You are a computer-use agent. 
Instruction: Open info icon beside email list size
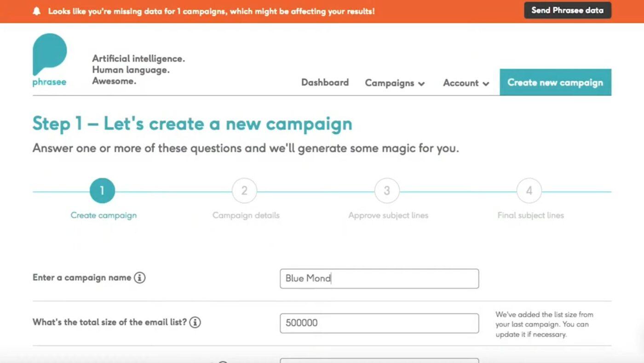(195, 323)
